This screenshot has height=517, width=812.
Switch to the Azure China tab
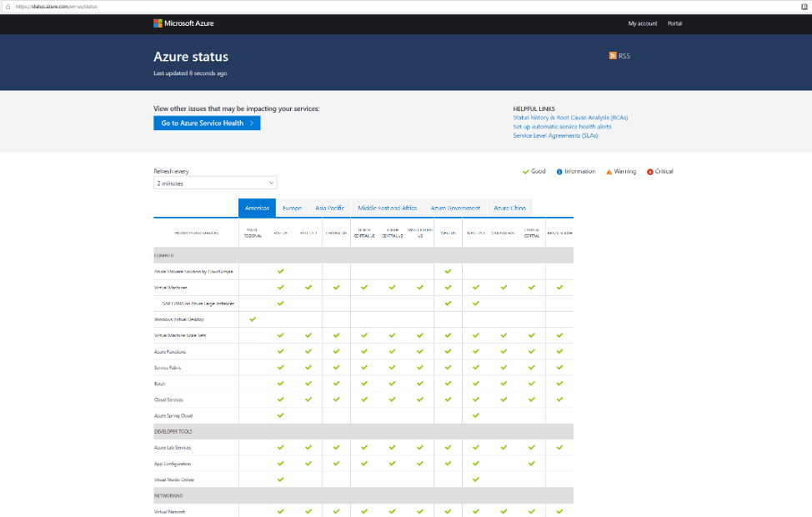click(x=509, y=208)
